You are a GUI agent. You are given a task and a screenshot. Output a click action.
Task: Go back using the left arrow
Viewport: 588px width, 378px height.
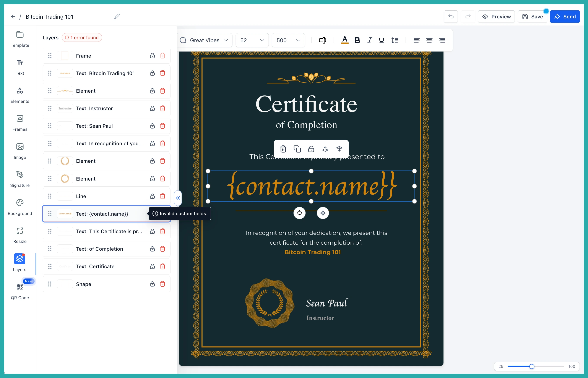(13, 16)
